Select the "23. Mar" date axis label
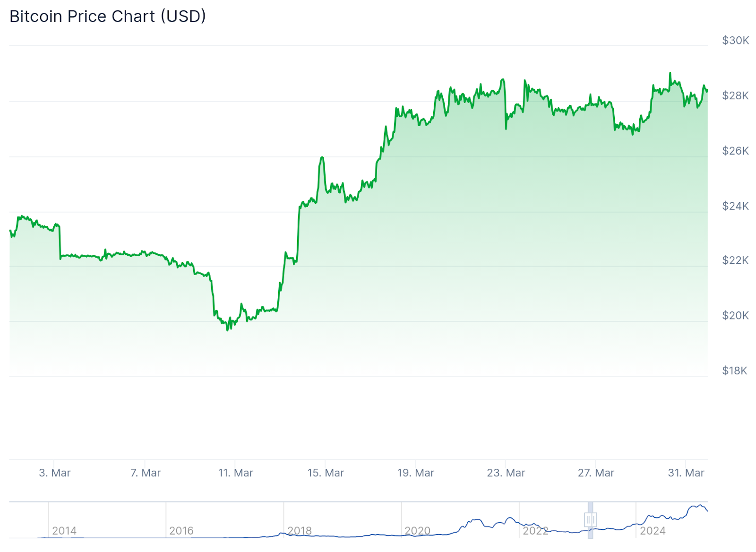 coord(506,473)
